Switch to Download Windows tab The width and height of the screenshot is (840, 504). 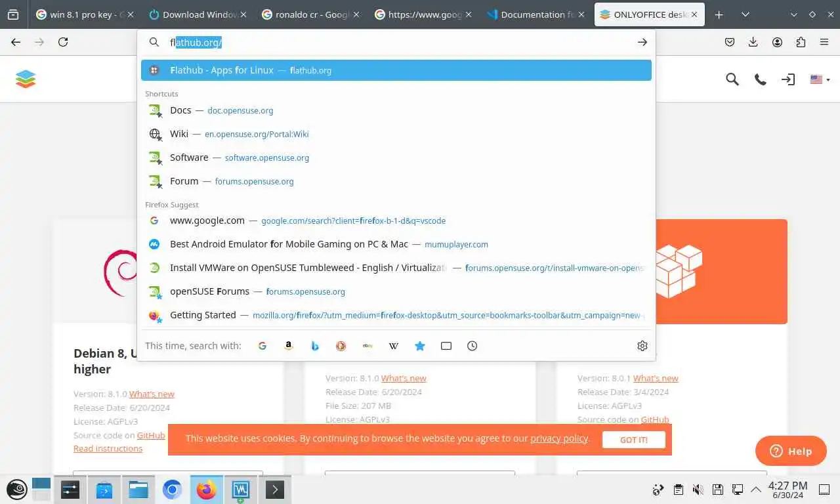(x=197, y=14)
